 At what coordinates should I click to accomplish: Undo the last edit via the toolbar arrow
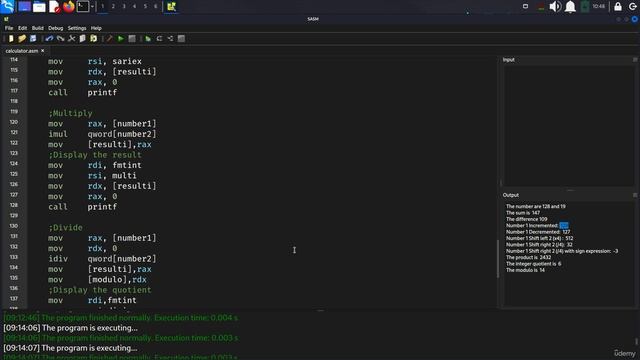[49, 38]
